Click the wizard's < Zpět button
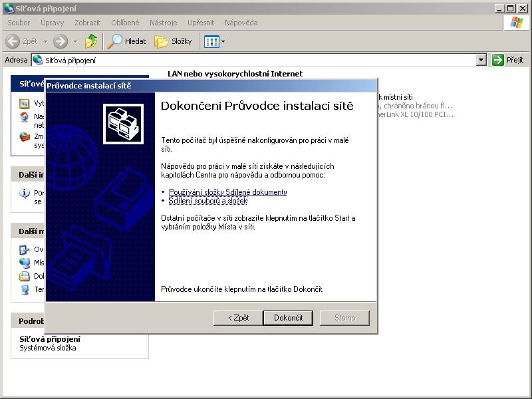This screenshot has width=532, height=399. click(x=237, y=318)
